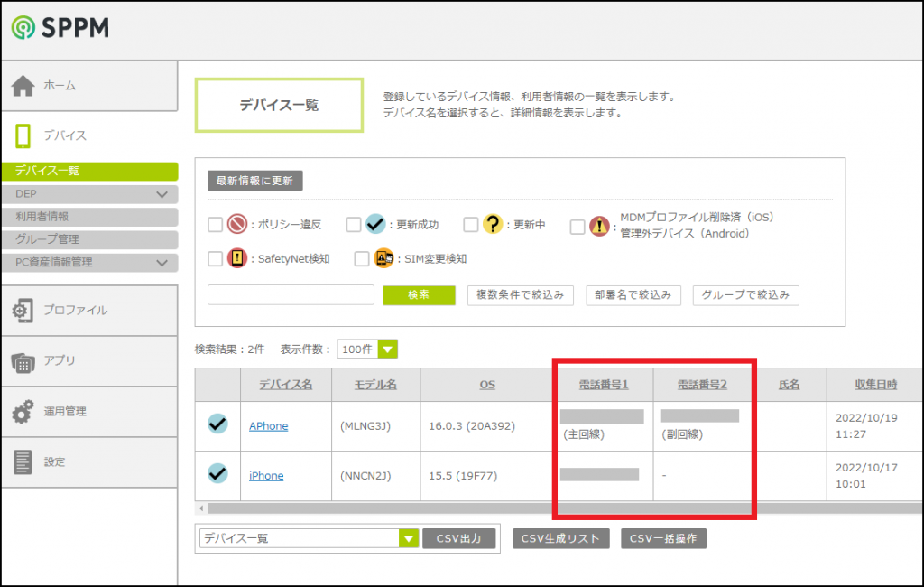Open Home via the house icon

coord(23,86)
